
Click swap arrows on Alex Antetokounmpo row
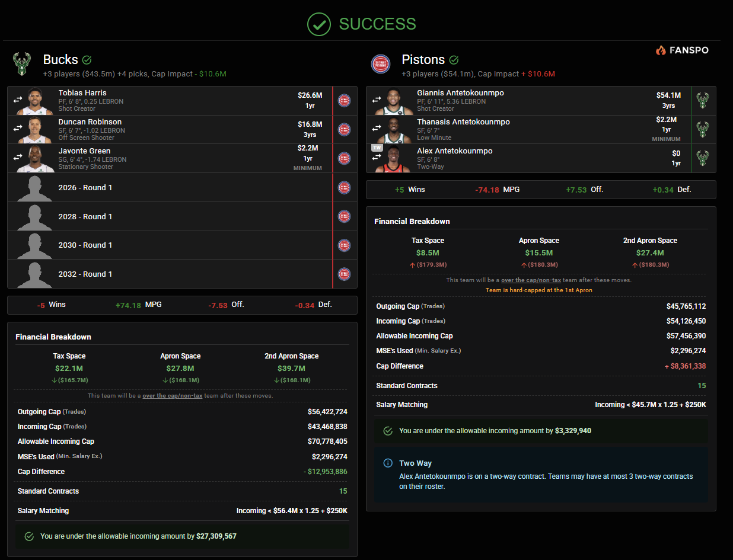pos(377,158)
